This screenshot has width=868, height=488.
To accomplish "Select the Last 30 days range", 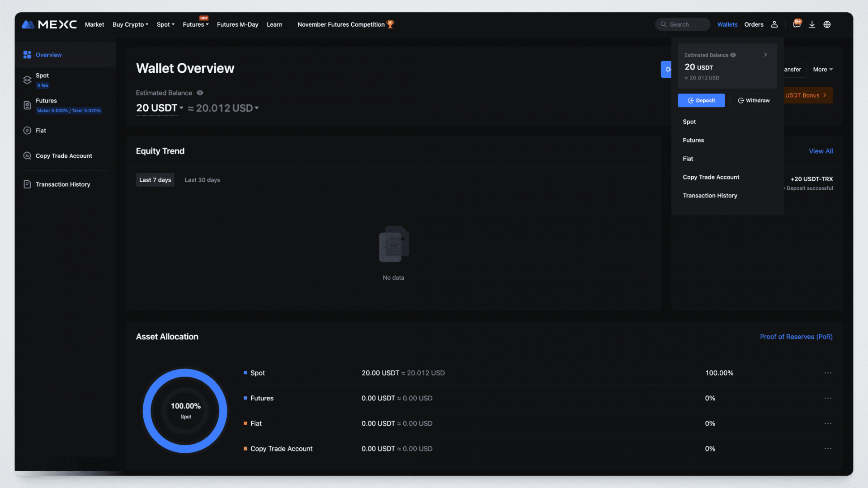I will click(x=202, y=180).
